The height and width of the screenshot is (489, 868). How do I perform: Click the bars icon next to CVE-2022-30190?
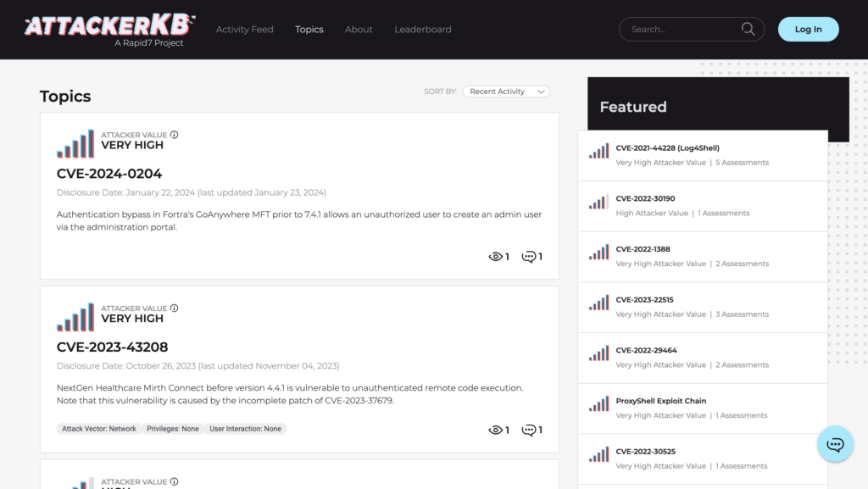tap(599, 202)
